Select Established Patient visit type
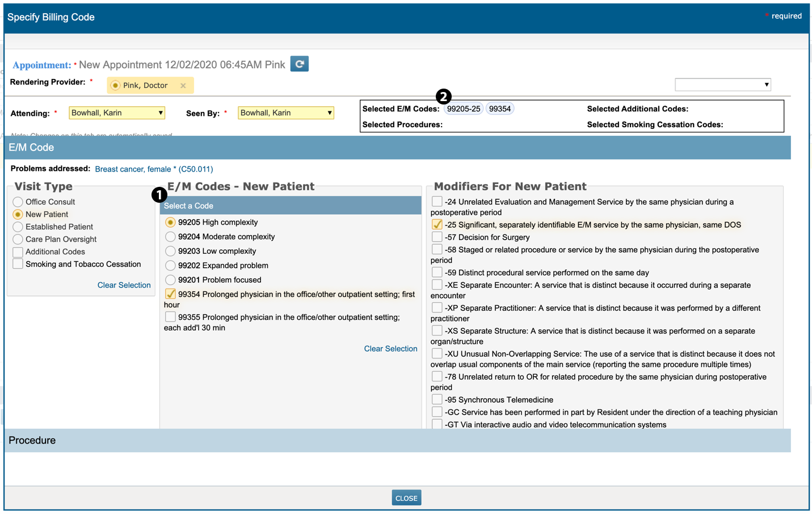Viewport: 812px width, 514px height. pos(18,227)
